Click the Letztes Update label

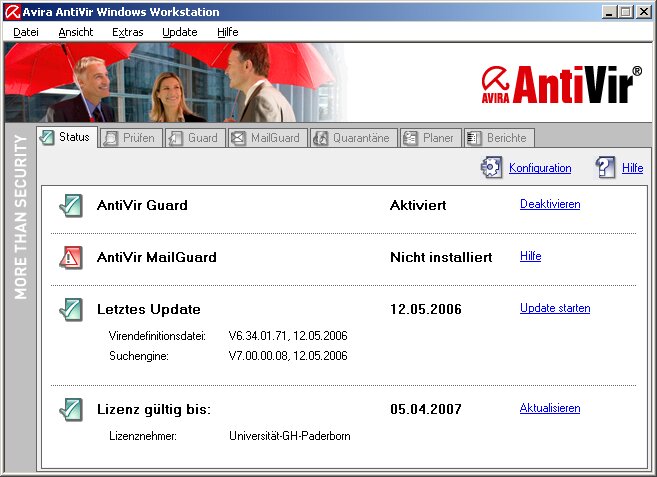tap(149, 309)
